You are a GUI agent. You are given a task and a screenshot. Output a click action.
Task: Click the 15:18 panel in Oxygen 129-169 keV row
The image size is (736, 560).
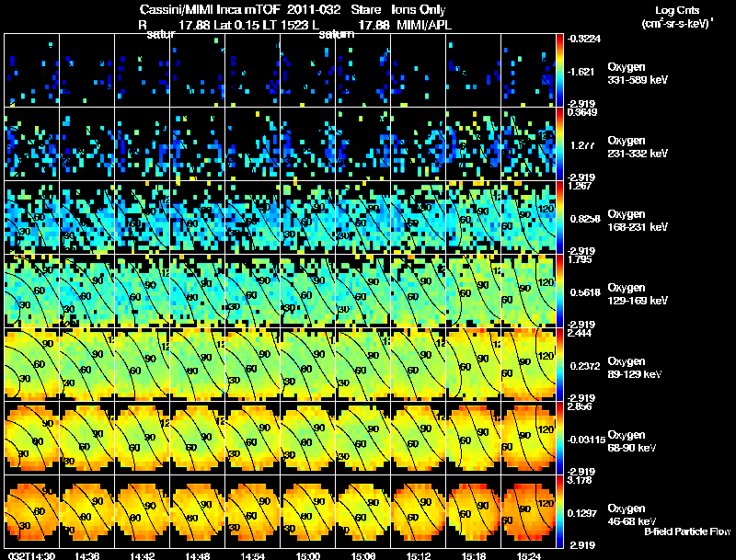tap(474, 291)
